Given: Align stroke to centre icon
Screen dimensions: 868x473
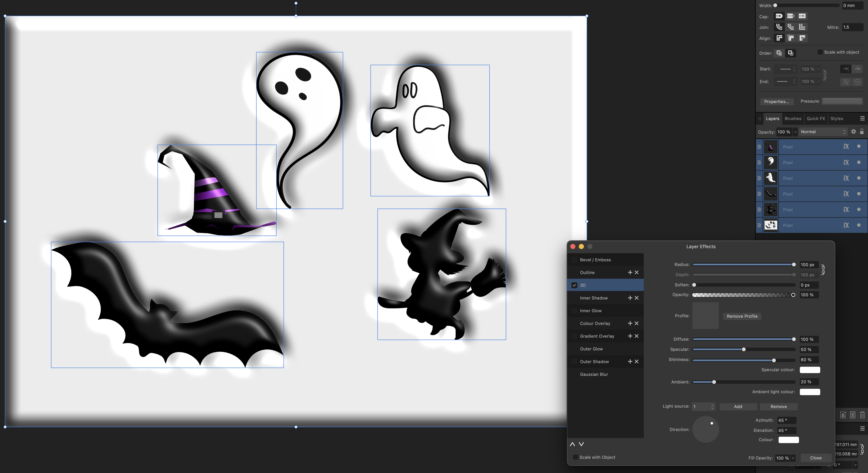Looking at the screenshot, I should click(779, 38).
